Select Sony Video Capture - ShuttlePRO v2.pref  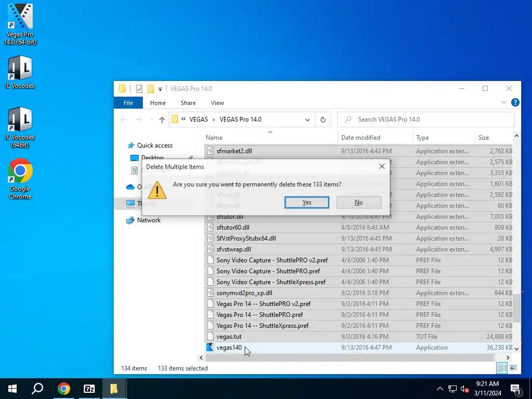(x=272, y=260)
